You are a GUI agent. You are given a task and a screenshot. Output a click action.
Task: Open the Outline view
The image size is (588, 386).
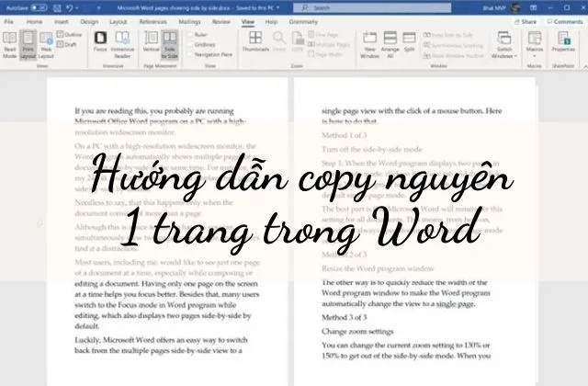[70, 35]
